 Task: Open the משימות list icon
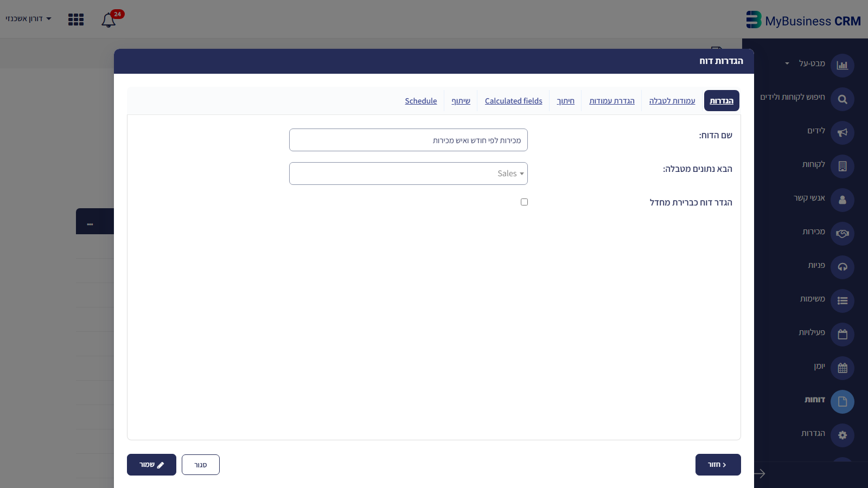[x=842, y=301]
